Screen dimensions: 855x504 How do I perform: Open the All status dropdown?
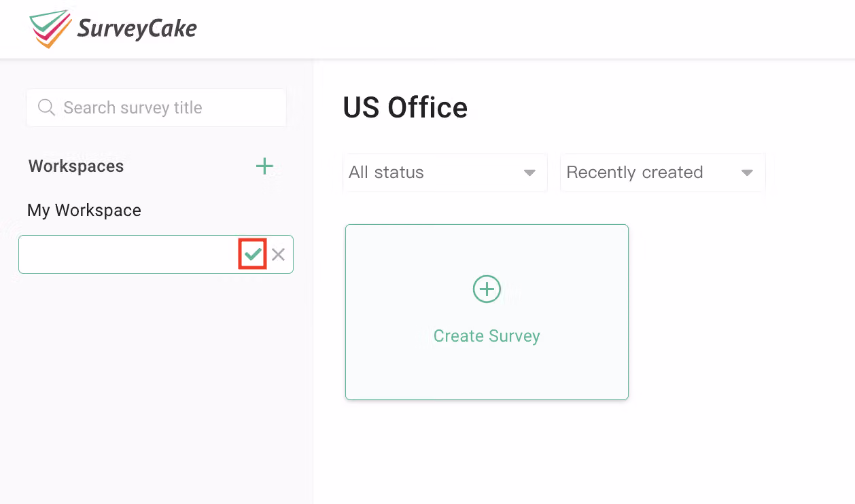click(x=445, y=173)
